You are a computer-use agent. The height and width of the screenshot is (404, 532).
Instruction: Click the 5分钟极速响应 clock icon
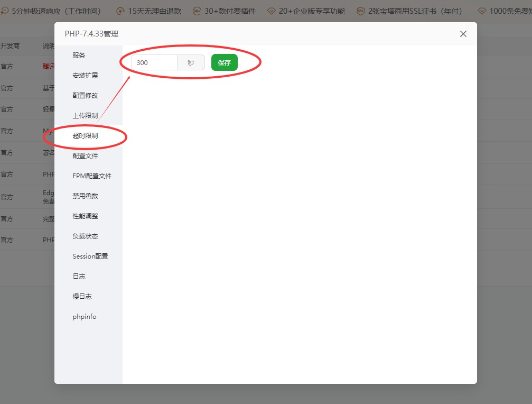5,10
